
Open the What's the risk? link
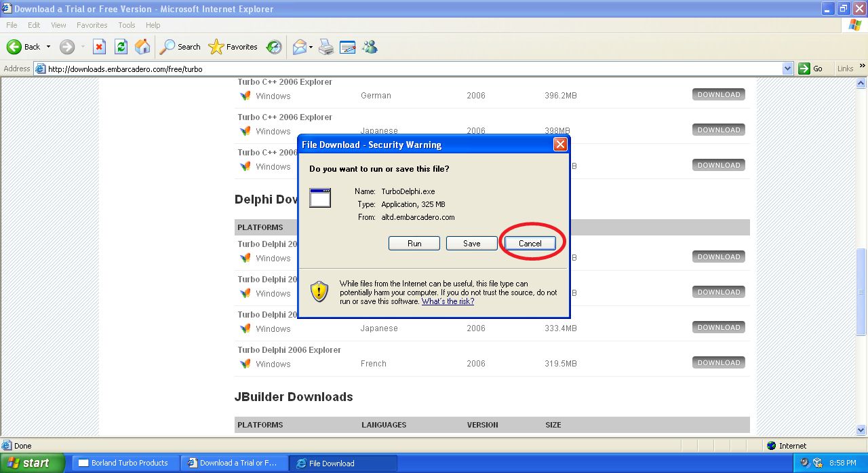coord(448,301)
